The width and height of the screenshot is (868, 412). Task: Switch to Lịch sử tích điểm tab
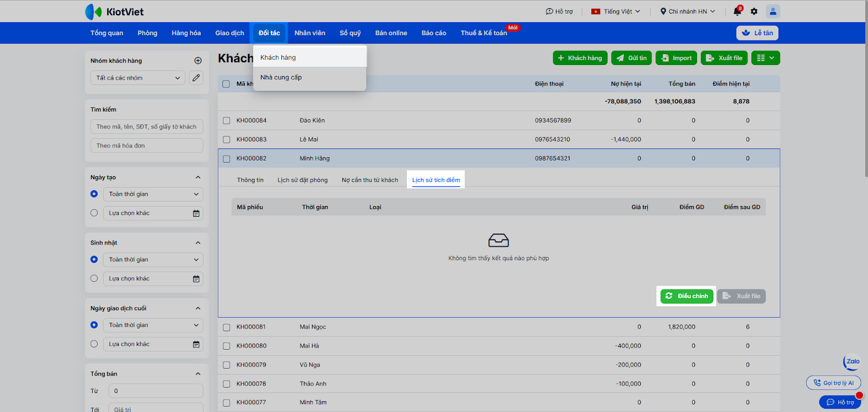(436, 180)
